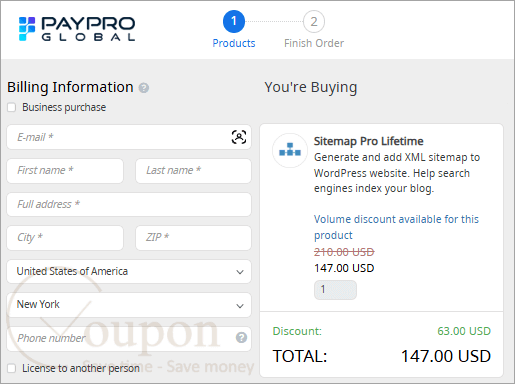Open the Volume discount available link

pyautogui.click(x=396, y=227)
